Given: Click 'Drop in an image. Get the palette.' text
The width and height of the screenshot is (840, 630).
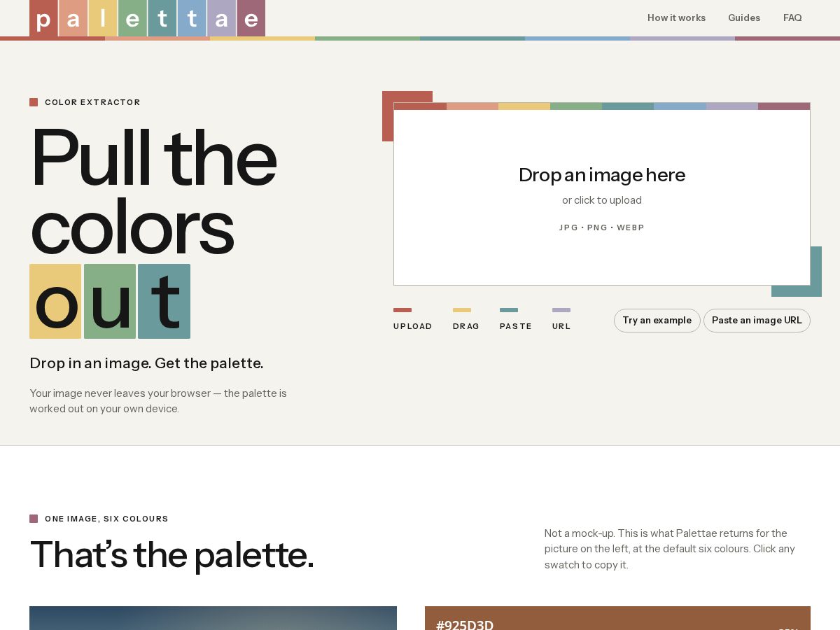Looking at the screenshot, I should coord(146,363).
